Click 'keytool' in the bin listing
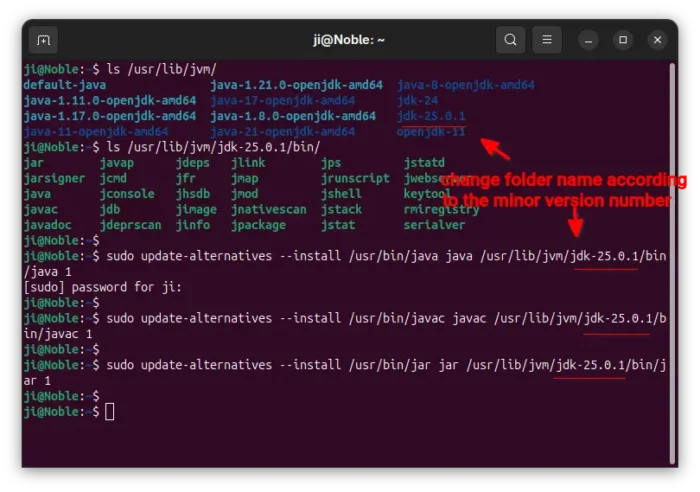This screenshot has width=700, height=492. 427,194
